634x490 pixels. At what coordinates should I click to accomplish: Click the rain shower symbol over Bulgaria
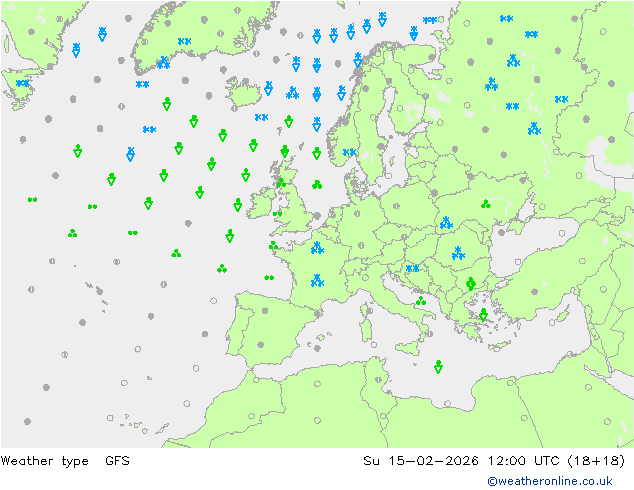pyautogui.click(x=470, y=283)
